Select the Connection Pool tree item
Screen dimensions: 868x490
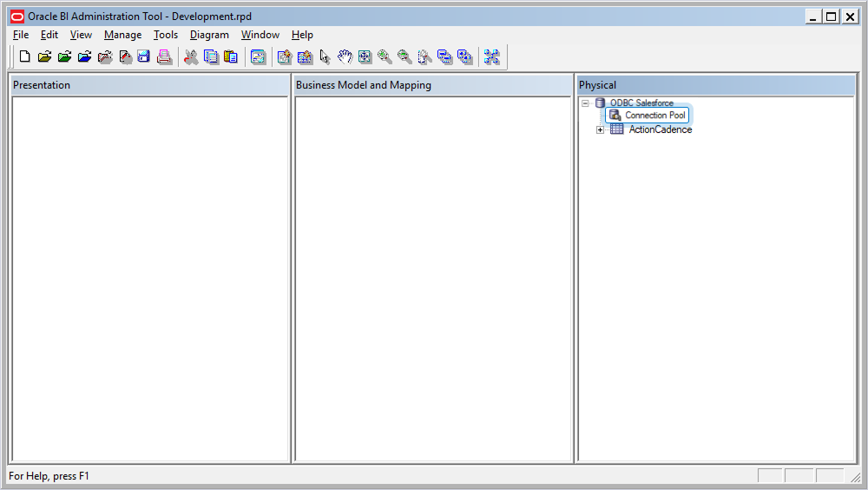tap(654, 116)
